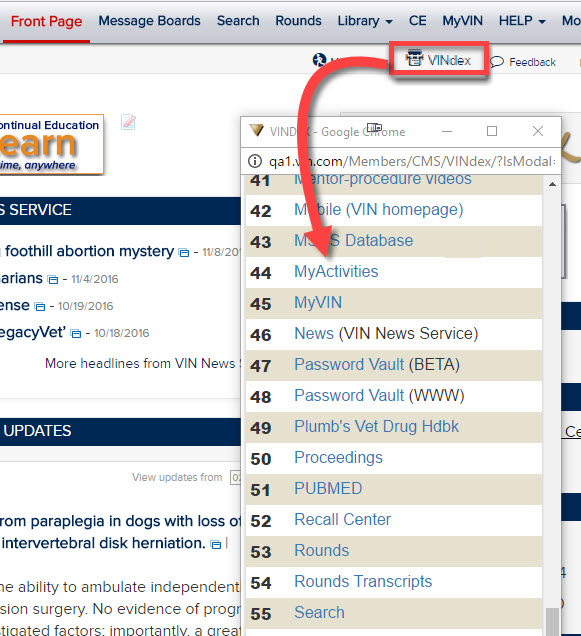Open News (VIN News Service) link

[386, 333]
